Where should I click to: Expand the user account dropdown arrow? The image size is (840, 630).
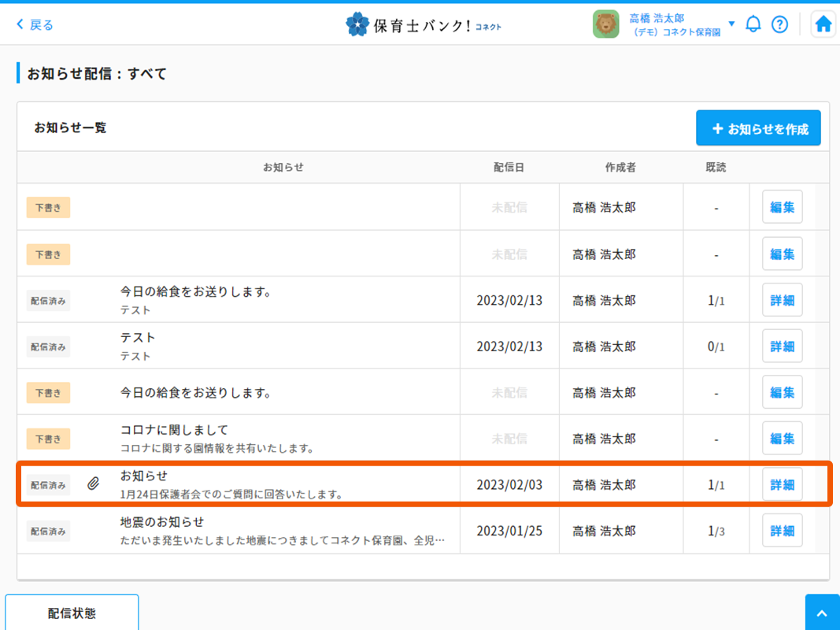731,24
